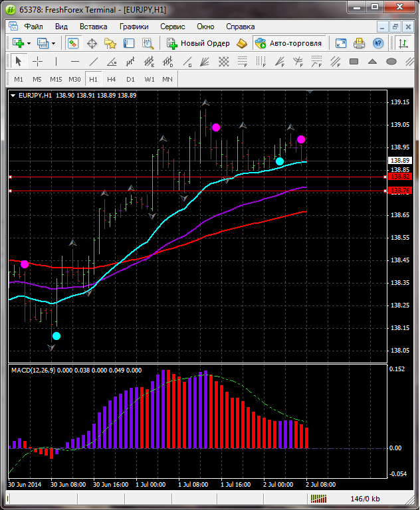Select the Gann Line tool

tap(187, 61)
